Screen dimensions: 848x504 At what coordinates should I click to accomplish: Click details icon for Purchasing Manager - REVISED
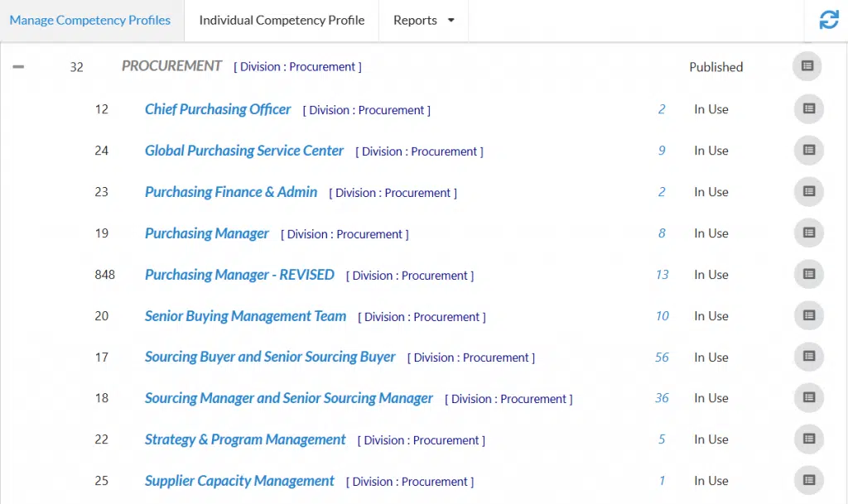click(x=809, y=275)
